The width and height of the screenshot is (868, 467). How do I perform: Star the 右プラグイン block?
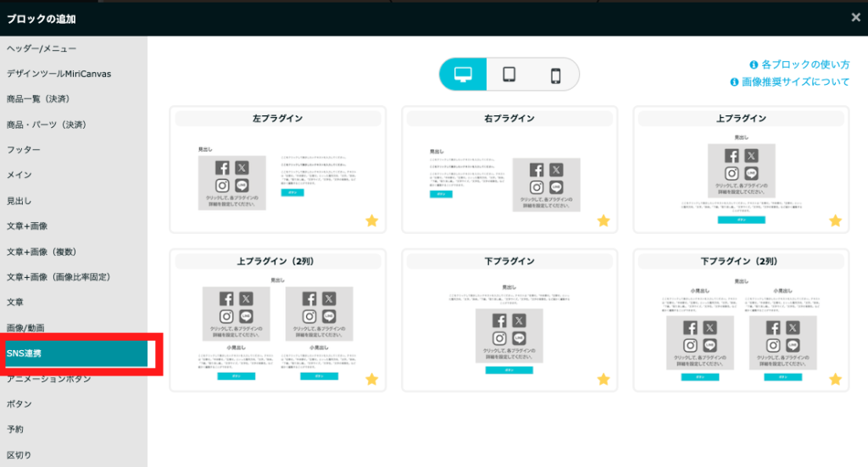(604, 220)
